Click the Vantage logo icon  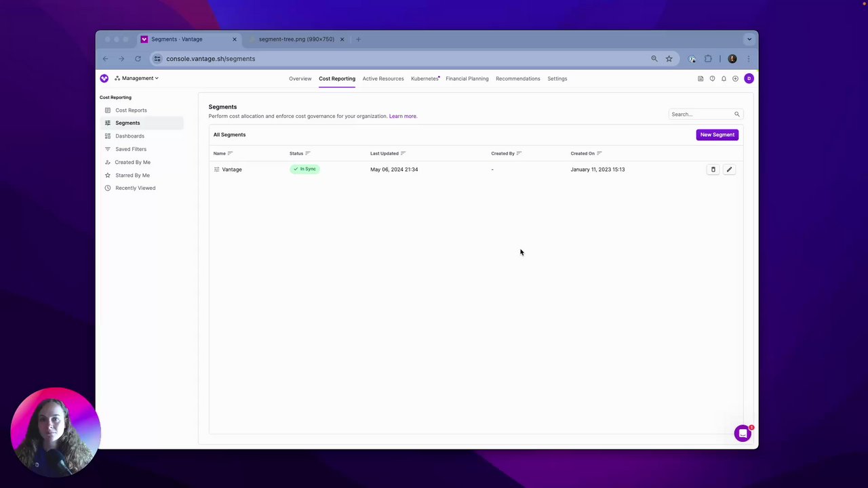coord(104,79)
